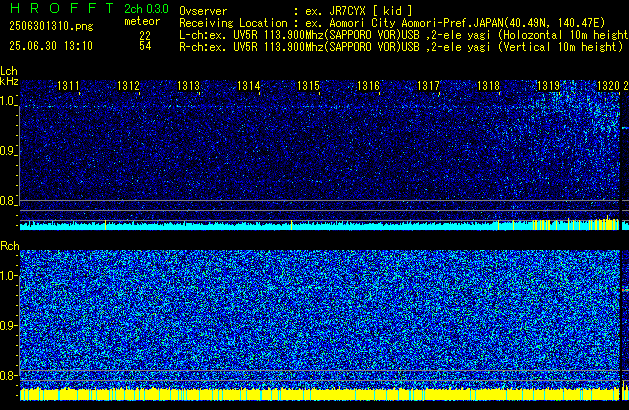Click the meteor count value 22
This screenshot has height=410, width=629.
(x=145, y=35)
